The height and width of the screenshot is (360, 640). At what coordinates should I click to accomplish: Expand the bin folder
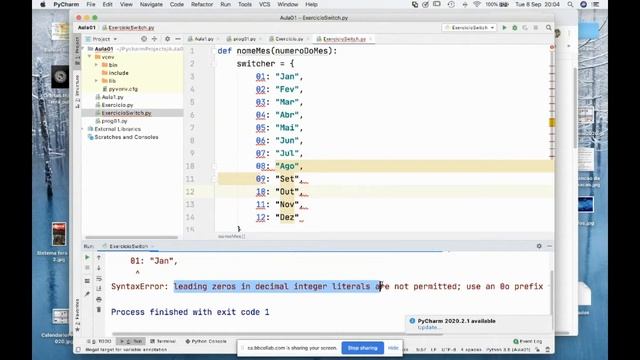[x=96, y=65]
